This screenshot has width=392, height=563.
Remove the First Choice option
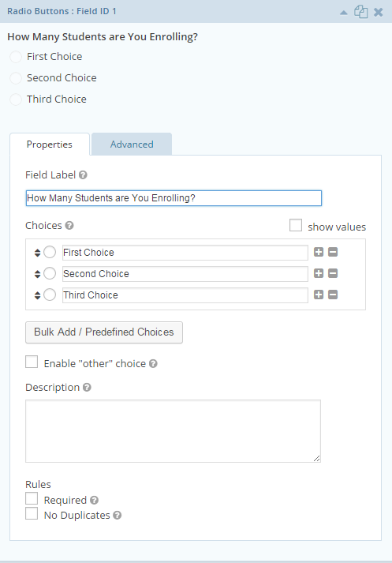point(333,252)
